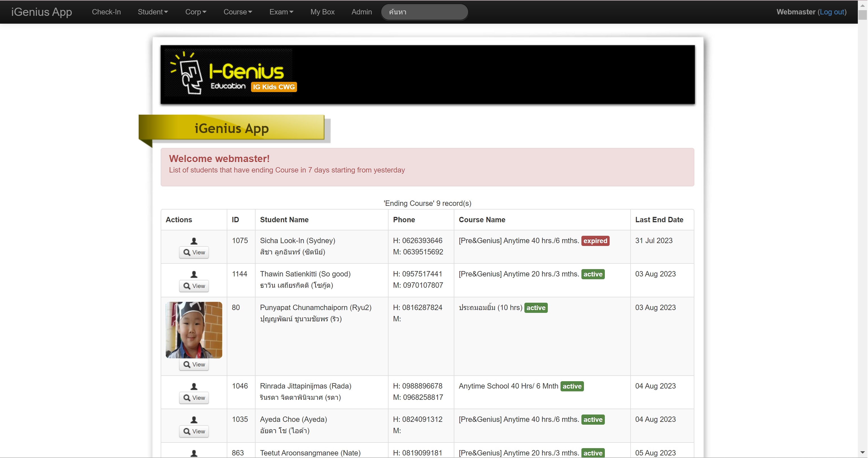The height and width of the screenshot is (458, 868).
Task: Click person icon for Rinrada Jittapinijmas
Action: point(194,386)
